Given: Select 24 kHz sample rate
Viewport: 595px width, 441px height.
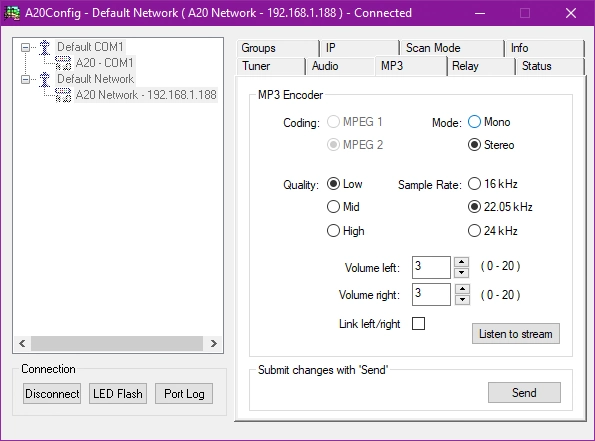Looking at the screenshot, I should coord(474,231).
